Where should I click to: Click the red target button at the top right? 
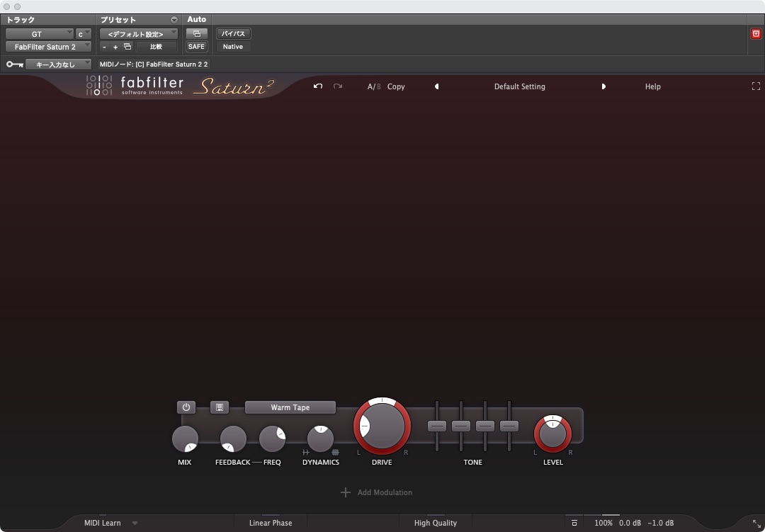756,34
